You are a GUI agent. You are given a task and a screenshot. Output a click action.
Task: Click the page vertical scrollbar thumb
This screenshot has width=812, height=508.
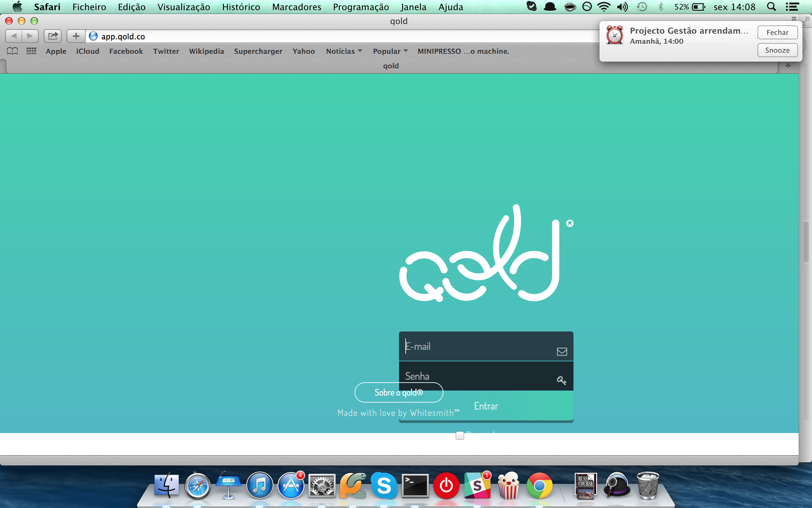pos(806,242)
